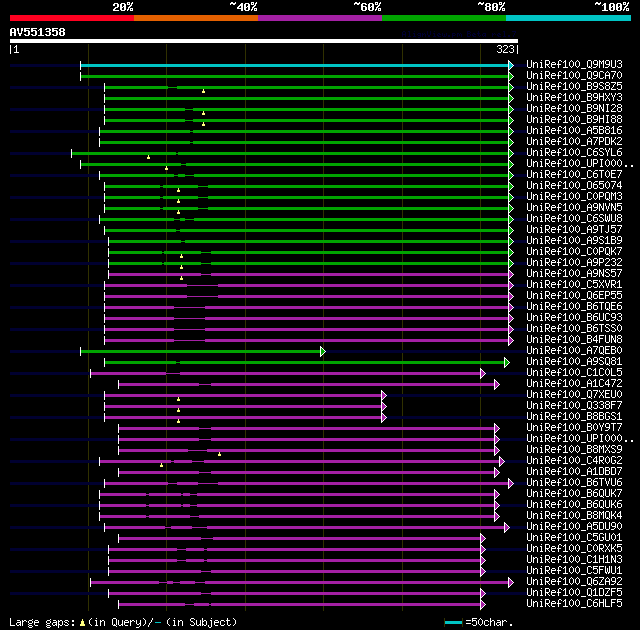Click the green alignment bar for UniRef100_A9TJ57
The image size is (640, 630).
(x=307, y=231)
